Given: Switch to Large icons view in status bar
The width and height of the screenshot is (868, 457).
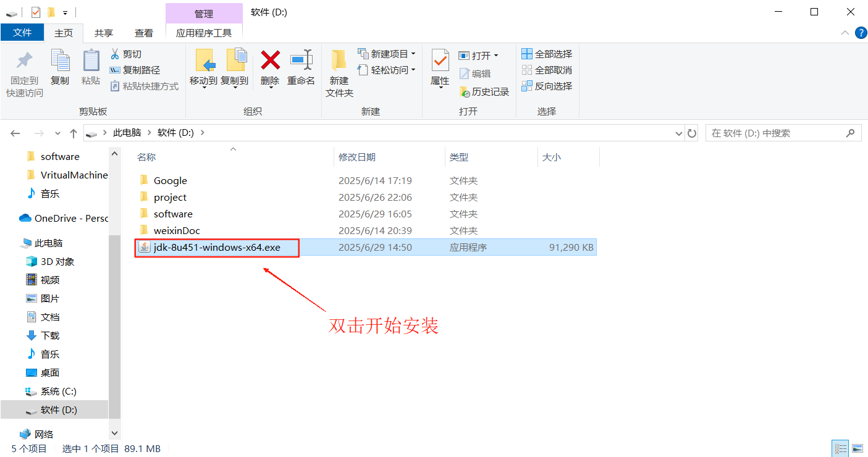Looking at the screenshot, I should [x=857, y=449].
